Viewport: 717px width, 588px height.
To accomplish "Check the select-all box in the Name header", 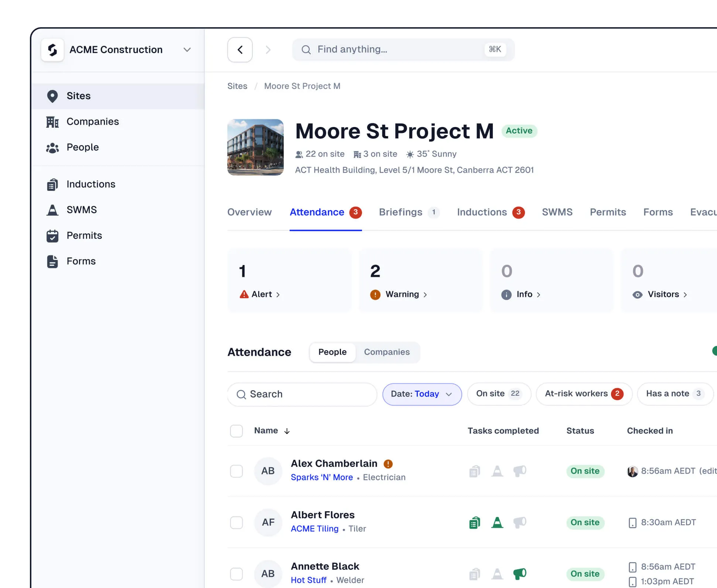I will [x=236, y=430].
